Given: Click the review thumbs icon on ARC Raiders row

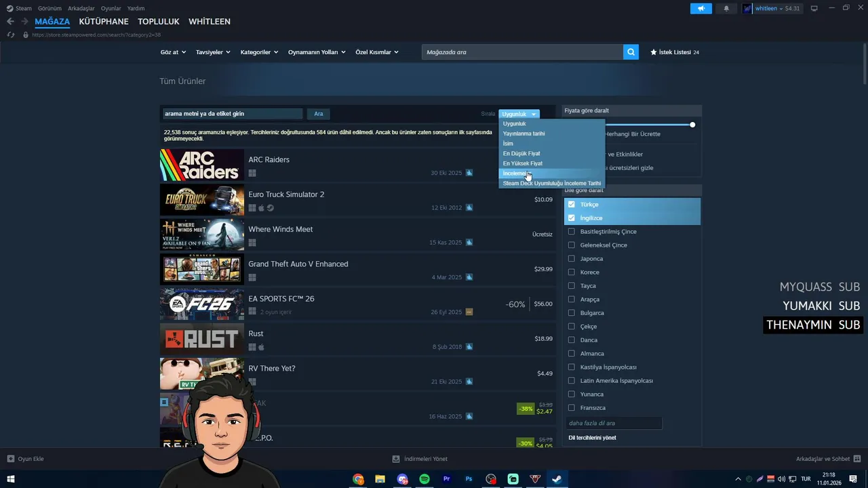Looking at the screenshot, I should coord(469,173).
